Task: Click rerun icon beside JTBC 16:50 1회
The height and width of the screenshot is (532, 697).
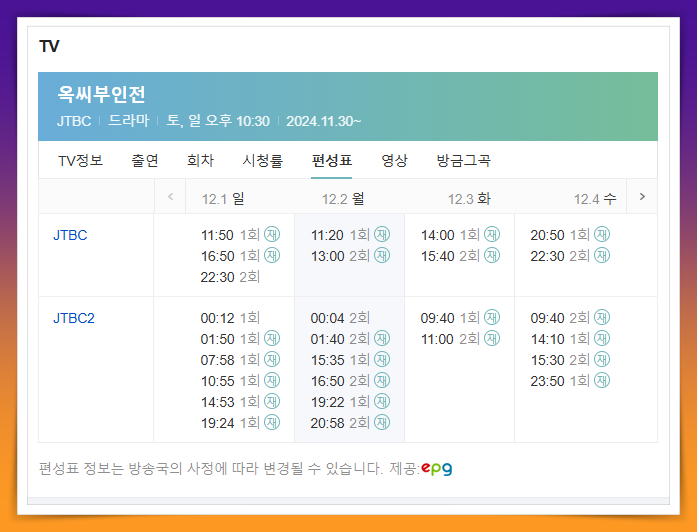Action: [x=272, y=256]
